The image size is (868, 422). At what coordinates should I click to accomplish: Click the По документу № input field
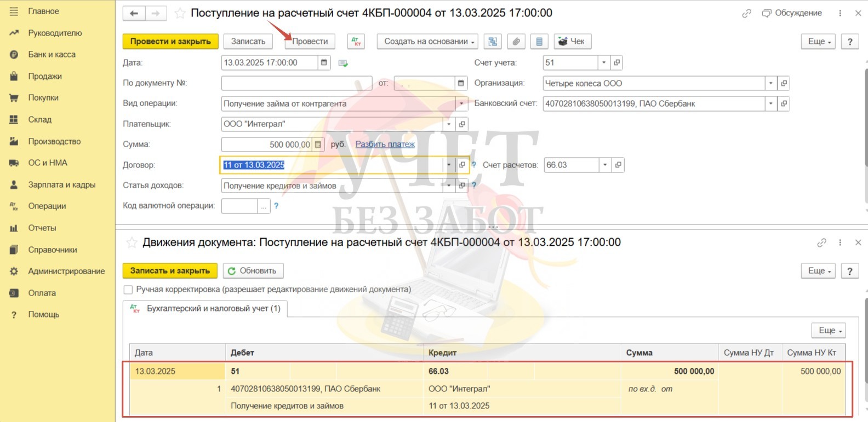point(296,83)
